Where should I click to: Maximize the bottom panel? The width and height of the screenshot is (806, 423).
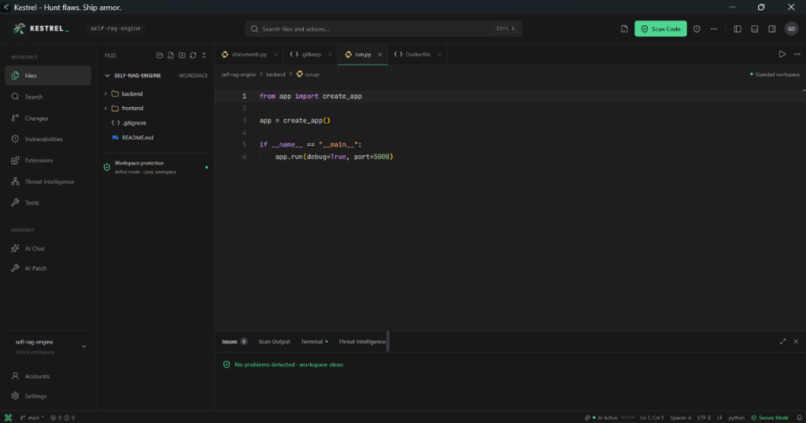(x=782, y=341)
